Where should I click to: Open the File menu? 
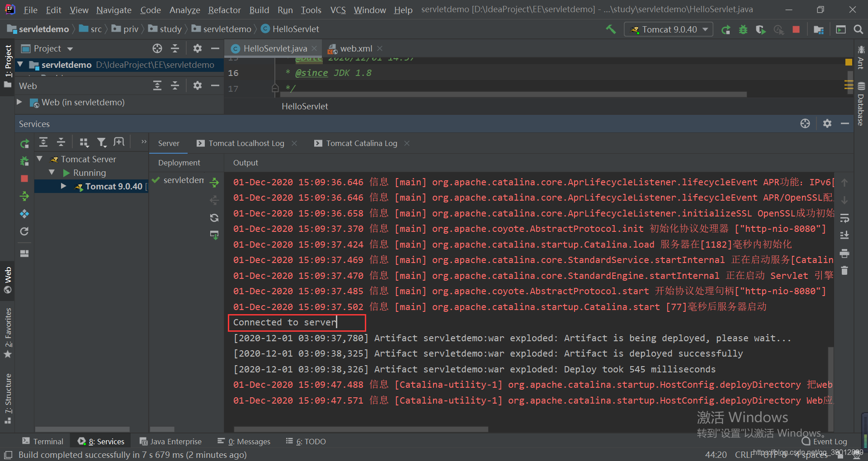(30, 10)
